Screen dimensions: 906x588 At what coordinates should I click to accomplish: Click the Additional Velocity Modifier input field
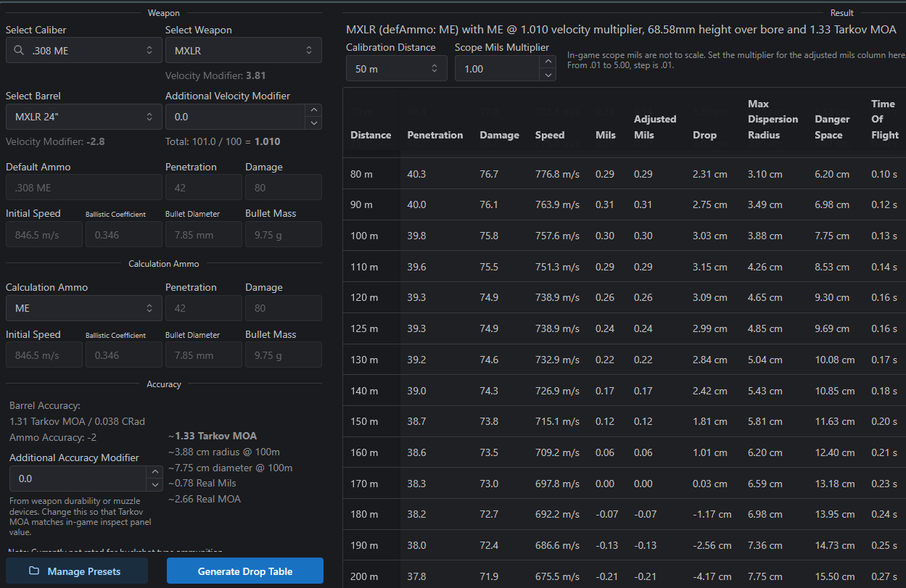click(235, 117)
